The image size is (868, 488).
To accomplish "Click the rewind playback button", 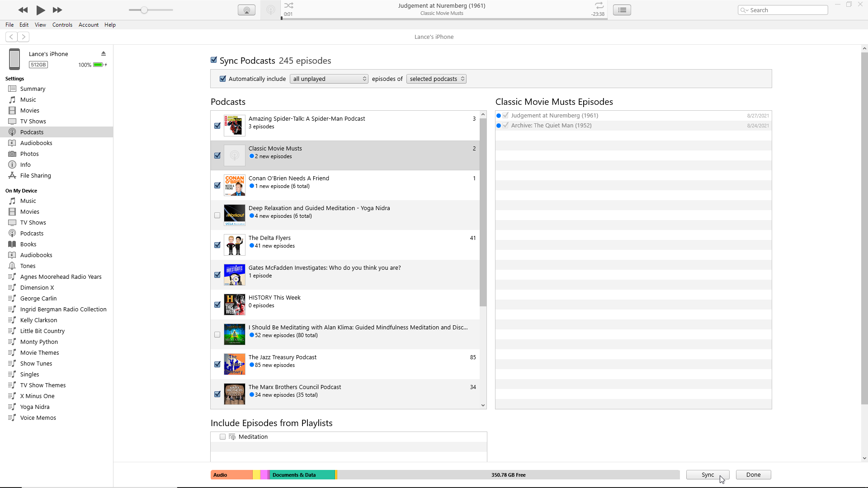I will click(x=23, y=10).
